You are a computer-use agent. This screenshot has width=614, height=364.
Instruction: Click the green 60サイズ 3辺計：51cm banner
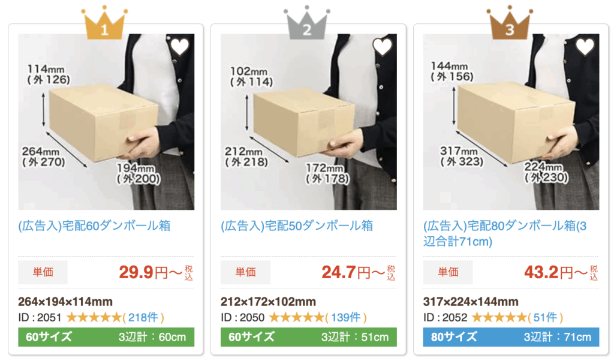click(x=309, y=337)
